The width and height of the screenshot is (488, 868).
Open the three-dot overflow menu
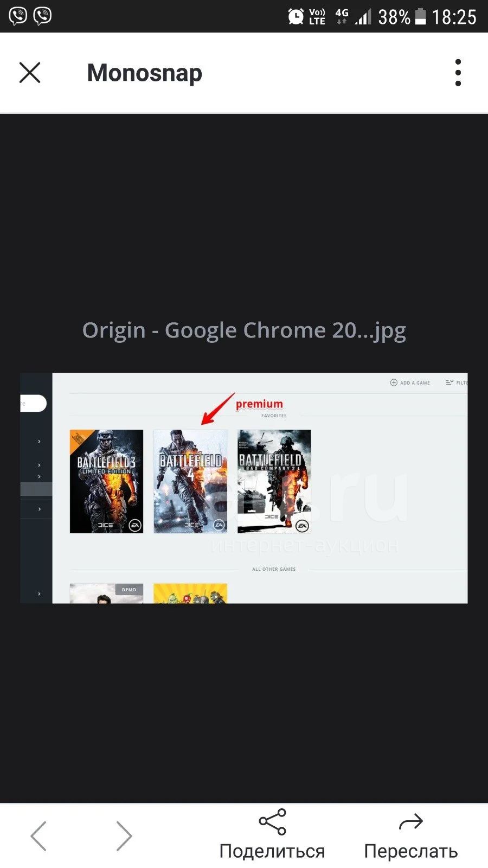458,73
